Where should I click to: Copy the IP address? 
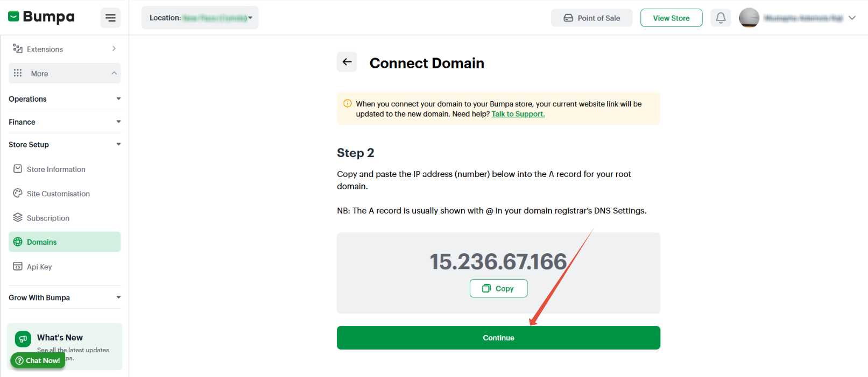498,288
